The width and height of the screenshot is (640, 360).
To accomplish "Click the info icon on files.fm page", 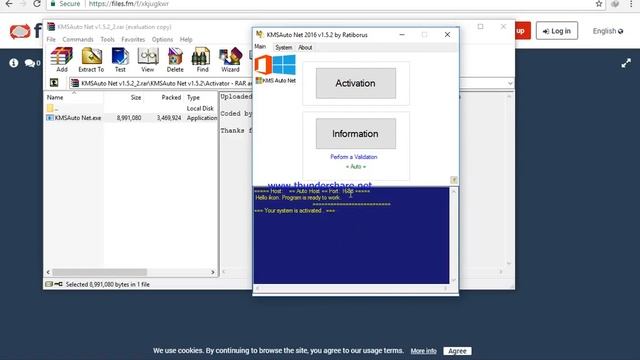I will (x=14, y=63).
